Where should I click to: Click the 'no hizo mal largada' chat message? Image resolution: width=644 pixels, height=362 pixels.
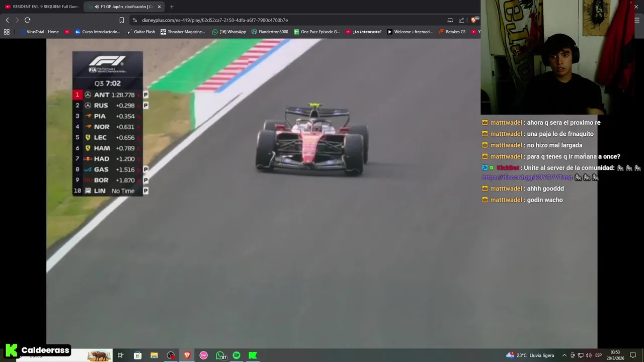tap(554, 145)
